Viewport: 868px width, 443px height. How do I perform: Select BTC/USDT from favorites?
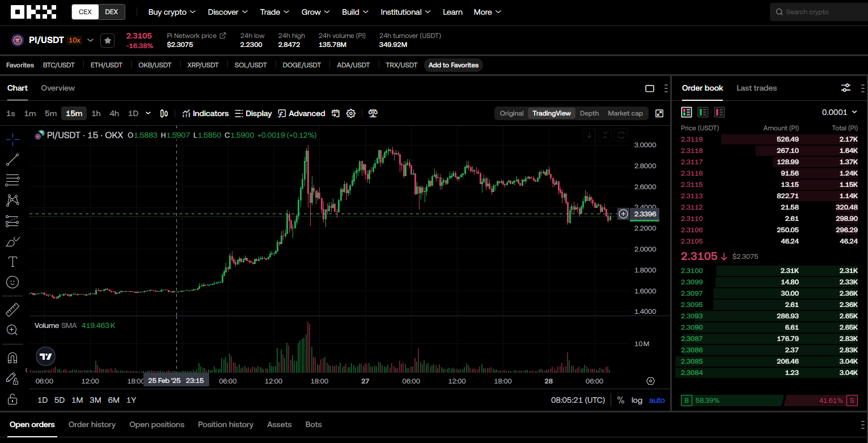[x=59, y=65]
